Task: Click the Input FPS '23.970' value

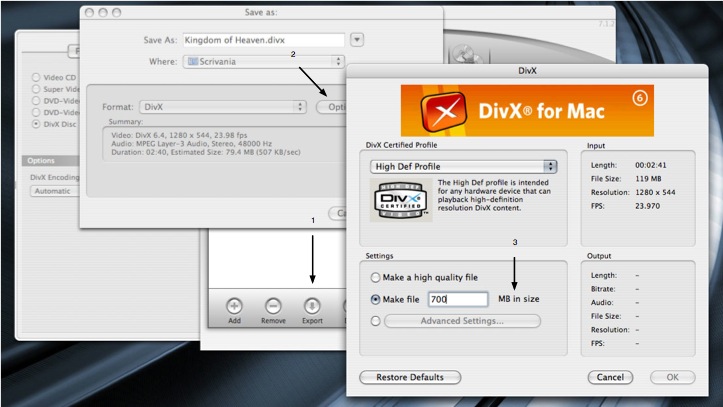Action: (647, 206)
